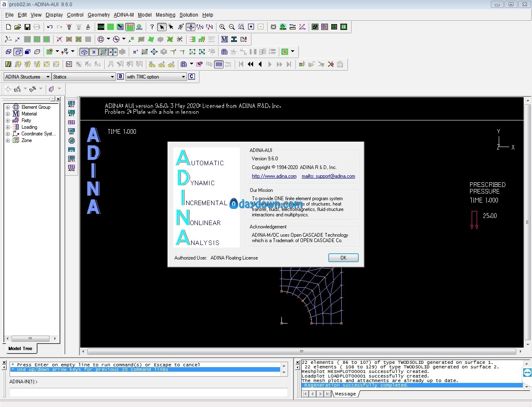The height and width of the screenshot is (407, 532).
Task: Select the Message tab in log panel
Action: point(345,394)
